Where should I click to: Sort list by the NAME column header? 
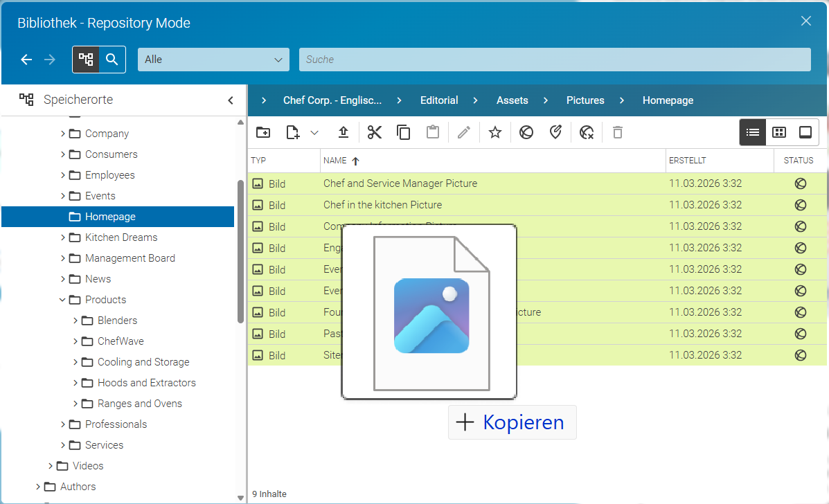pos(335,161)
